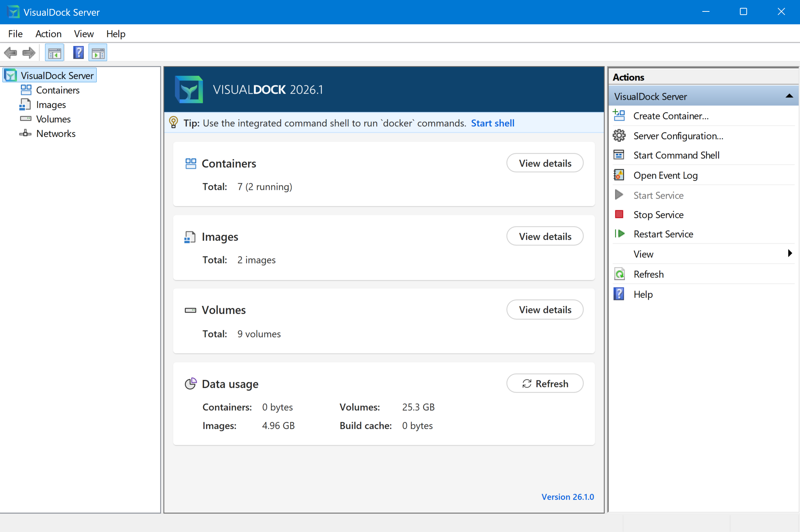Toggle the console tree pane toolbar icon
800x532 pixels.
pyautogui.click(x=54, y=53)
